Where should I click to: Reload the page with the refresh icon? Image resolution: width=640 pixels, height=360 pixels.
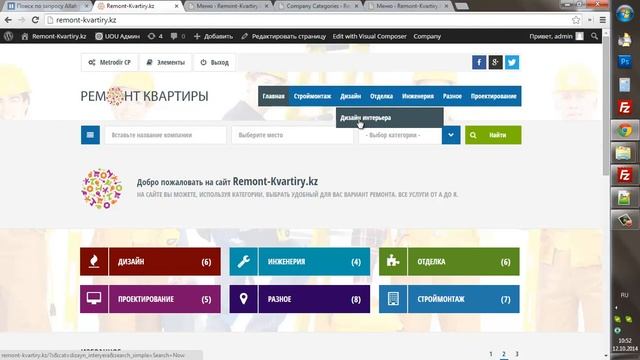36,20
